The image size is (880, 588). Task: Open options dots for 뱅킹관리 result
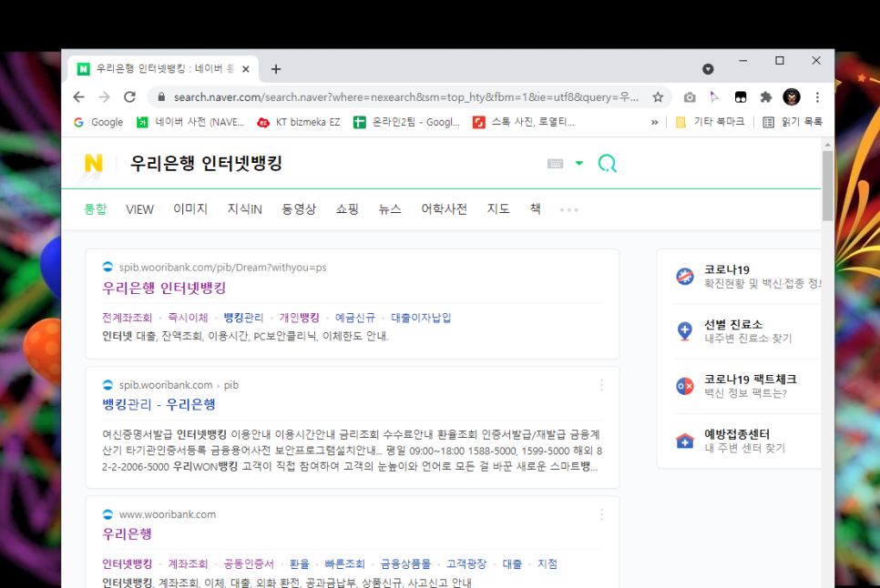click(601, 385)
